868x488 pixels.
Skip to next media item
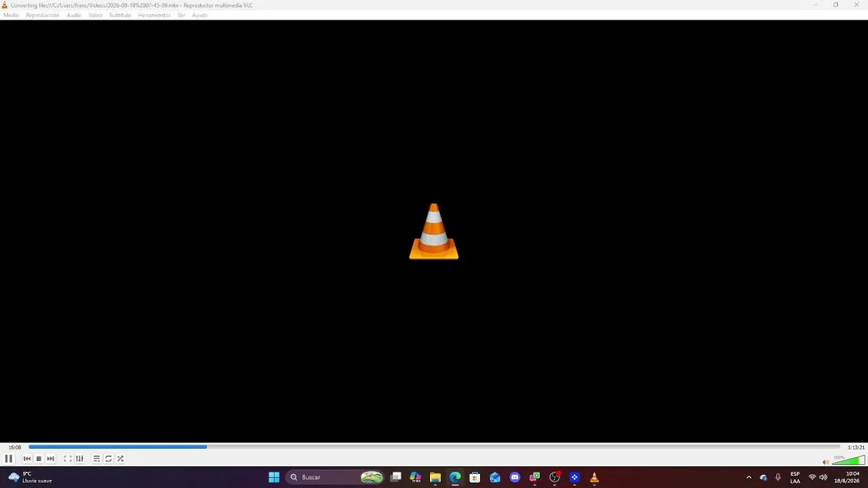(50, 459)
